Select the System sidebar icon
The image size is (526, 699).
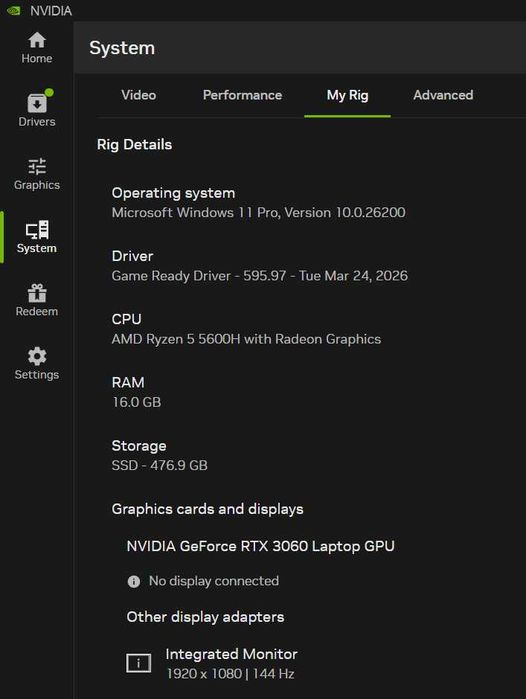coord(37,237)
